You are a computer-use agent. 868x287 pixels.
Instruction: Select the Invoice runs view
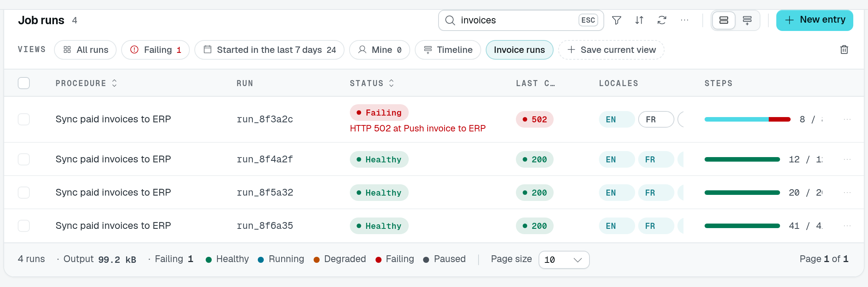[520, 50]
